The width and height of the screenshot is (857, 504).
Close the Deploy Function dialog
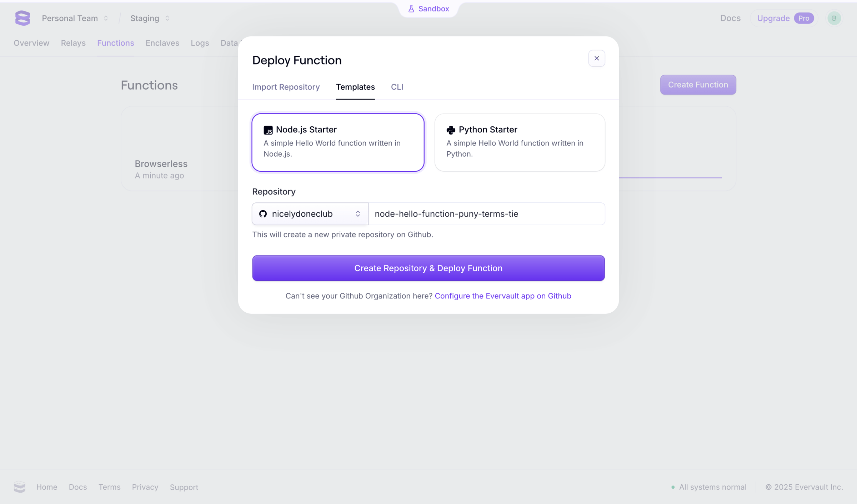pyautogui.click(x=597, y=58)
